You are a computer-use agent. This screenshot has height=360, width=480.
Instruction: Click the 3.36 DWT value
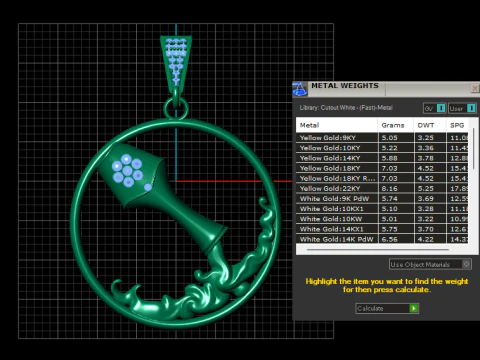click(426, 148)
